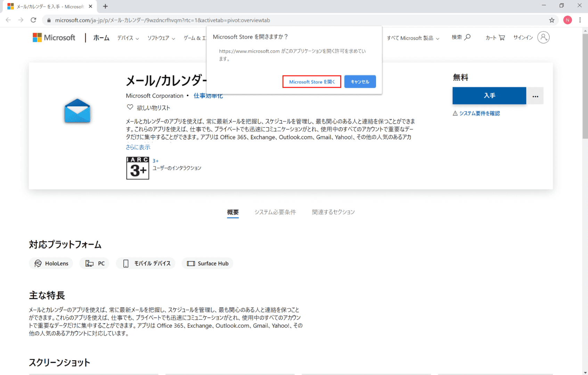Click the ユーザーのインタラクション text
588x375 pixels.
pos(177,168)
